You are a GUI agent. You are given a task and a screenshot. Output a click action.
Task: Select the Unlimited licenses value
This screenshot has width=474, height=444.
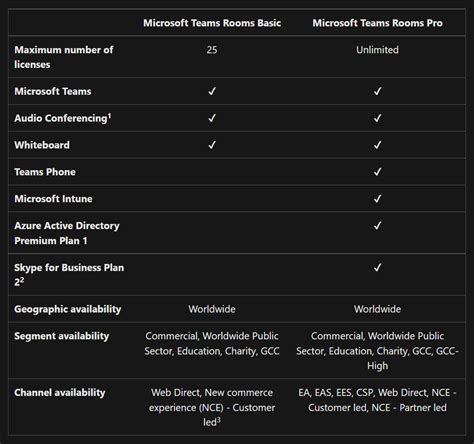coord(377,50)
